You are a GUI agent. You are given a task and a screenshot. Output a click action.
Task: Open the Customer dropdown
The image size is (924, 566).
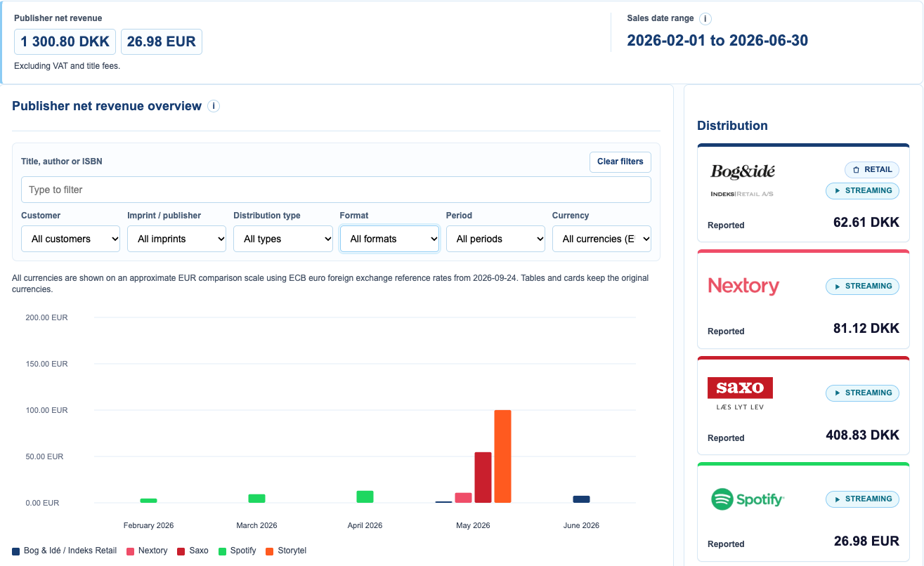coord(70,239)
